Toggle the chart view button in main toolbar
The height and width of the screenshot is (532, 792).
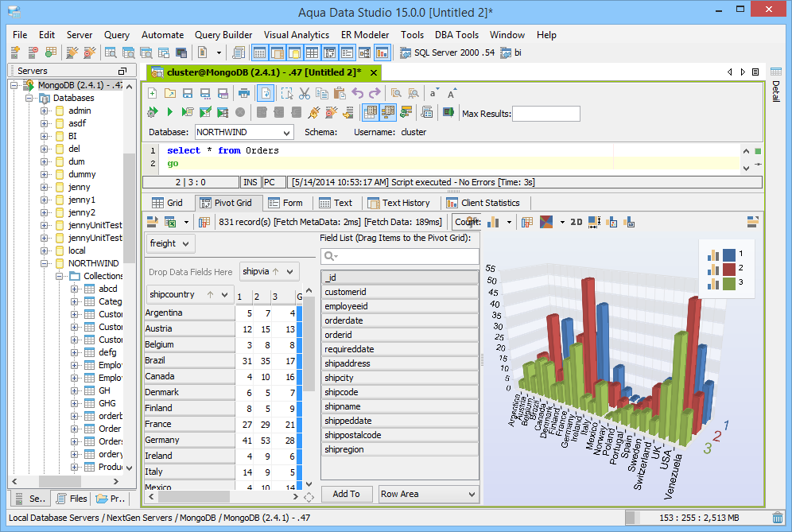382,52
